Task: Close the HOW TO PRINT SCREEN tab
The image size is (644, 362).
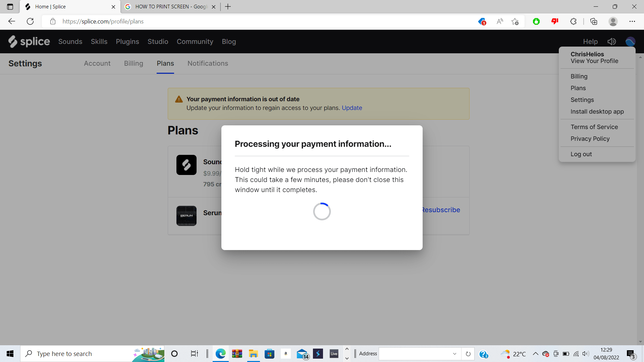Action: (214, 7)
